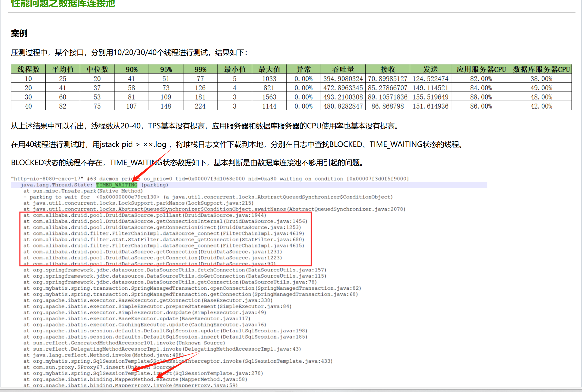Click the 应用服务器CPU column header
The width and height of the screenshot is (582, 392).
point(481,69)
